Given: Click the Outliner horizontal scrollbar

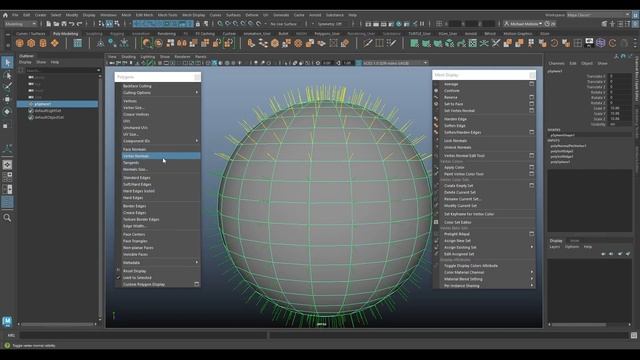Looking at the screenshot, I should pos(57,324).
